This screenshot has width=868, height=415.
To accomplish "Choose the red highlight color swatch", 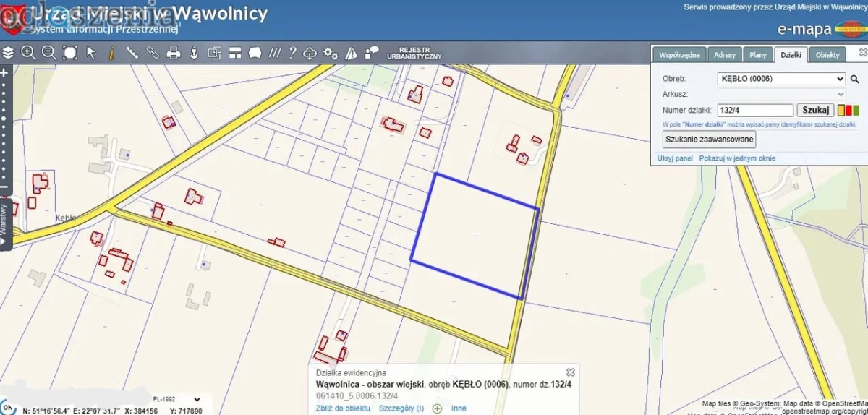I will (848, 111).
